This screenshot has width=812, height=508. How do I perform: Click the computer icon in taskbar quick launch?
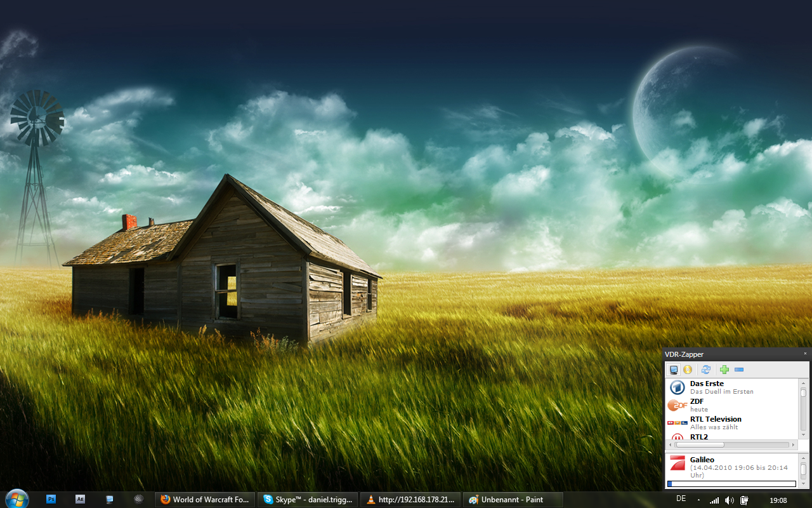click(x=110, y=499)
